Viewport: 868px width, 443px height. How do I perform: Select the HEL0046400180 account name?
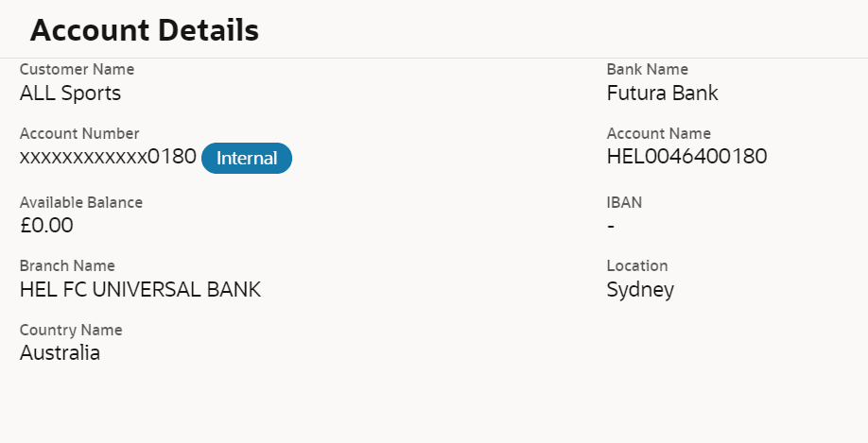pyautogui.click(x=686, y=157)
